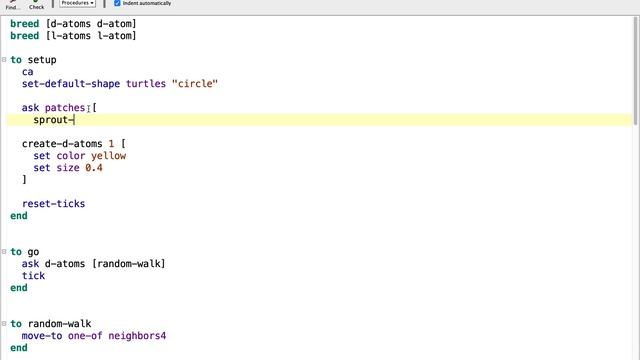Click the Find... toolbar button
Viewport: 640px width, 360px height.
(x=13, y=5)
